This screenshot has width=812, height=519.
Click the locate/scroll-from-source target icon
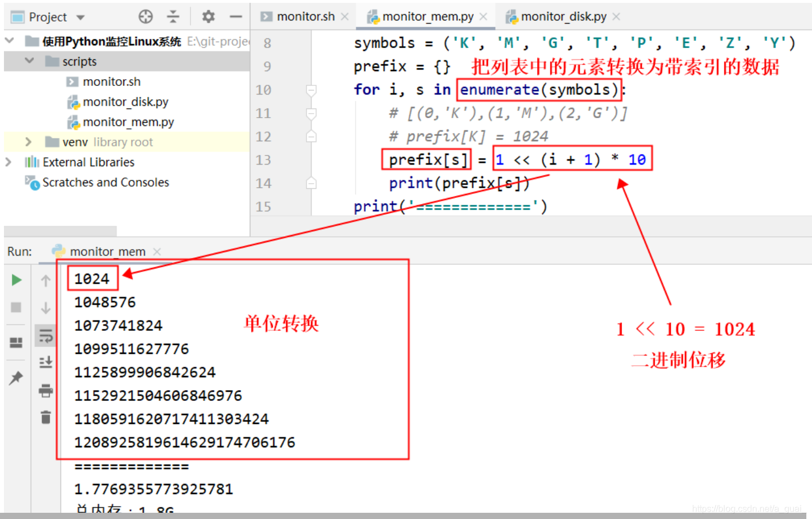pos(146,17)
